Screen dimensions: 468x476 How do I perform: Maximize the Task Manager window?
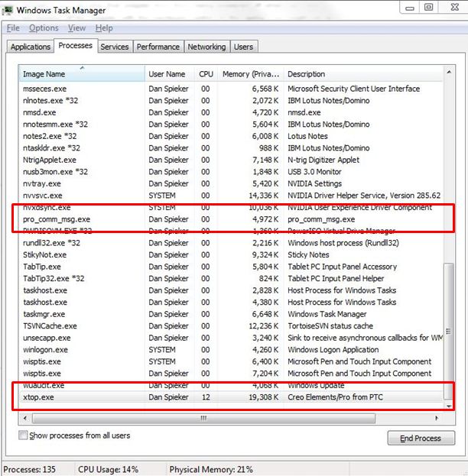point(429,8)
